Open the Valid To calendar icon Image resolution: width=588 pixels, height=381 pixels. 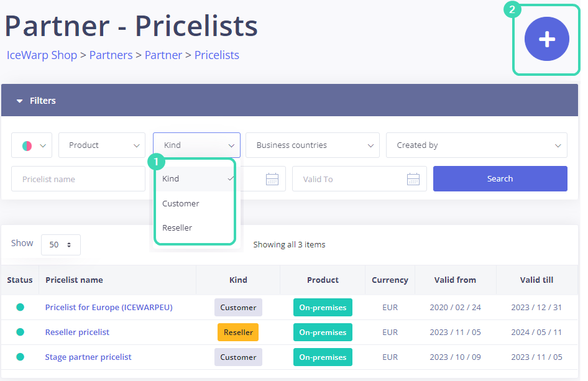[x=413, y=179]
